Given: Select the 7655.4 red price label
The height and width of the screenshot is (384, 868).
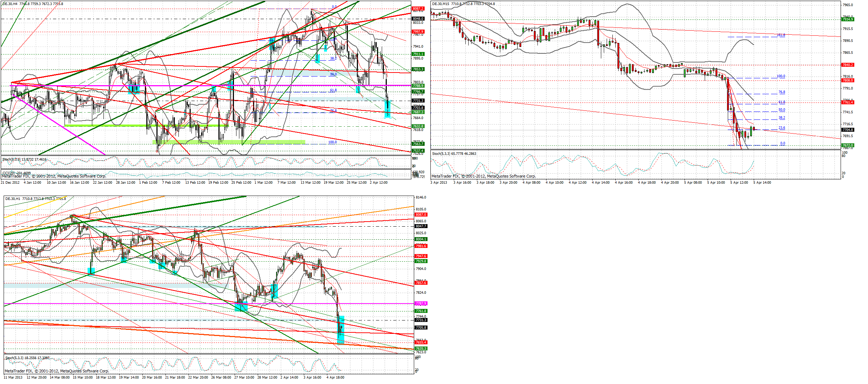Looking at the screenshot, I should point(421,342).
